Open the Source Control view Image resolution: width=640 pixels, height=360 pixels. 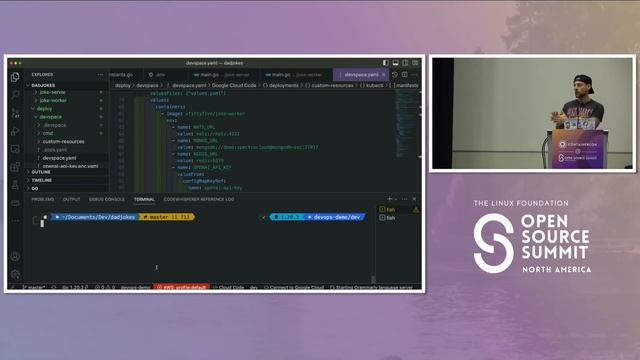tap(15, 113)
